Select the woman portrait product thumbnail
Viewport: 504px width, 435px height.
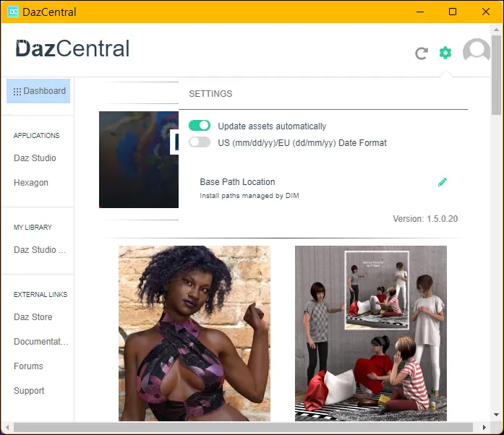195,334
